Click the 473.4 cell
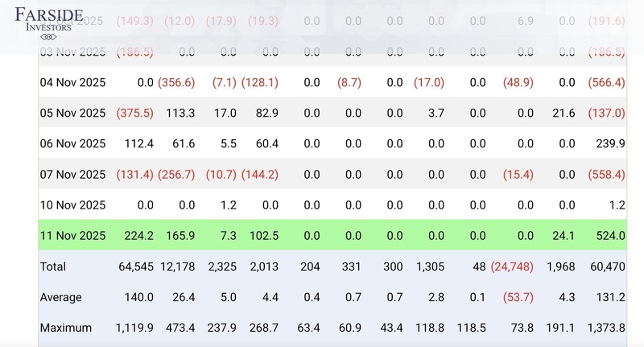Image resolution: width=644 pixels, height=347 pixels. click(x=180, y=328)
